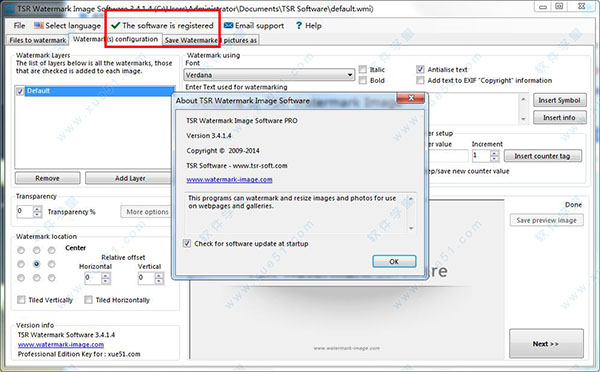Select top-center watermark location radio
This screenshot has width=600, height=372.
[36, 250]
